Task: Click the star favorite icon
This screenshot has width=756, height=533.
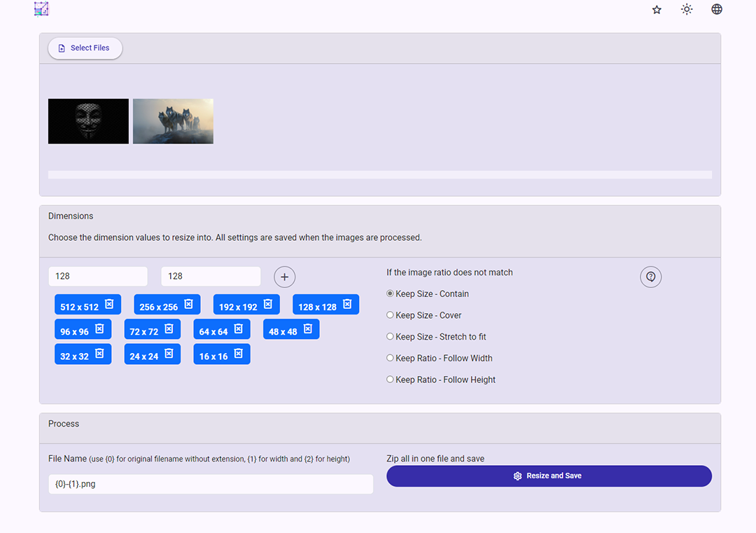Action: tap(657, 10)
